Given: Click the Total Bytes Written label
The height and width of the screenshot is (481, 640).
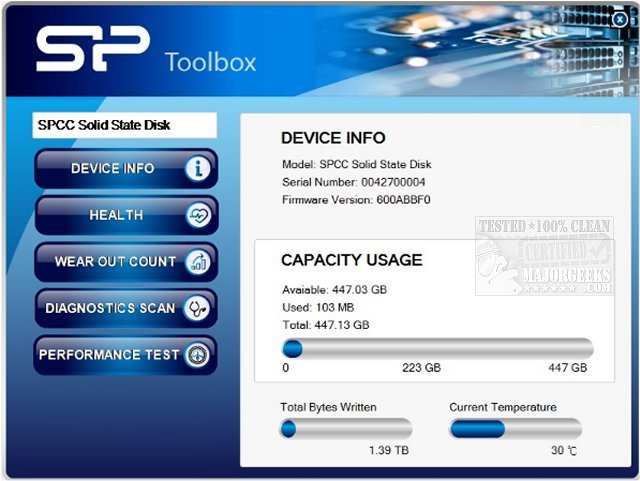Looking at the screenshot, I should [x=329, y=407].
